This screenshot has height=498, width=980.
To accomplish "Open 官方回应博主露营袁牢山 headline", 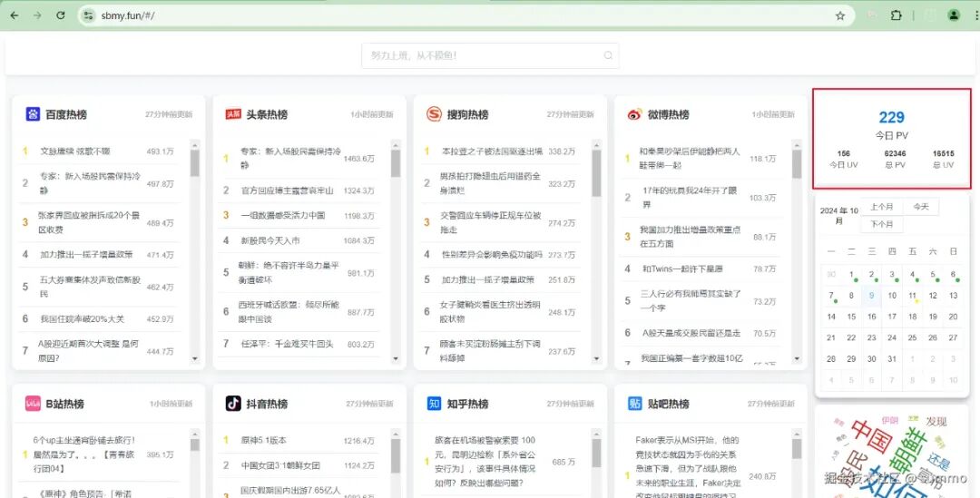I will click(288, 190).
